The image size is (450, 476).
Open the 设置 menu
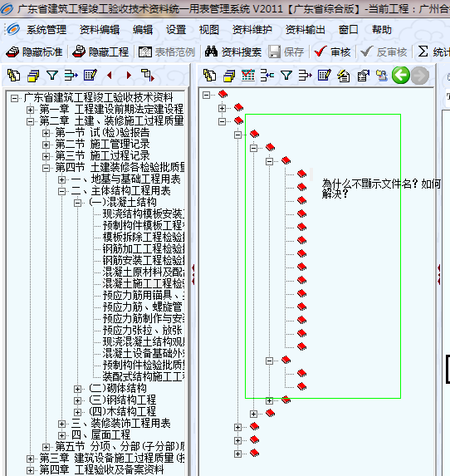176,29
